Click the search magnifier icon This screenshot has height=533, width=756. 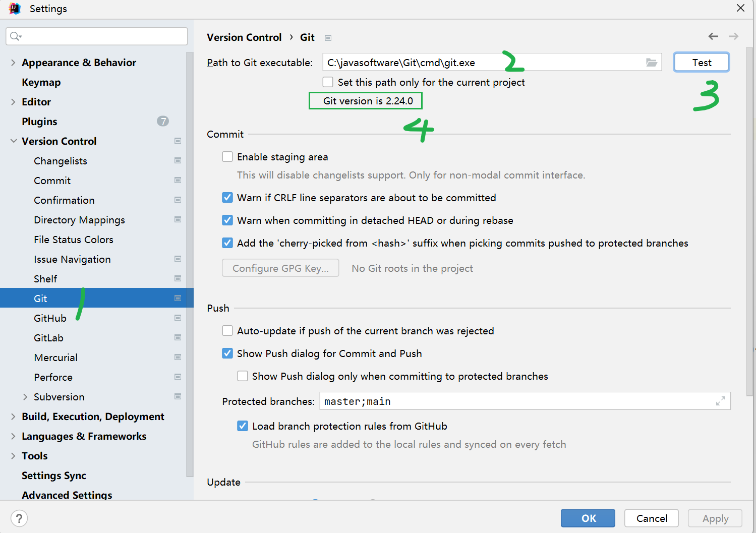pos(16,36)
